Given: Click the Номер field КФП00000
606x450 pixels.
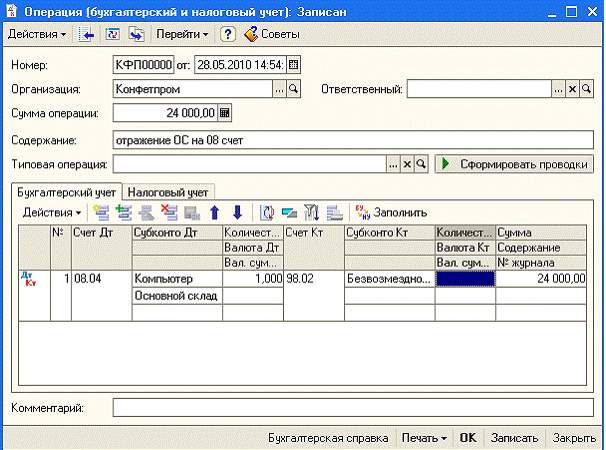Looking at the screenshot, I should pyautogui.click(x=143, y=65).
